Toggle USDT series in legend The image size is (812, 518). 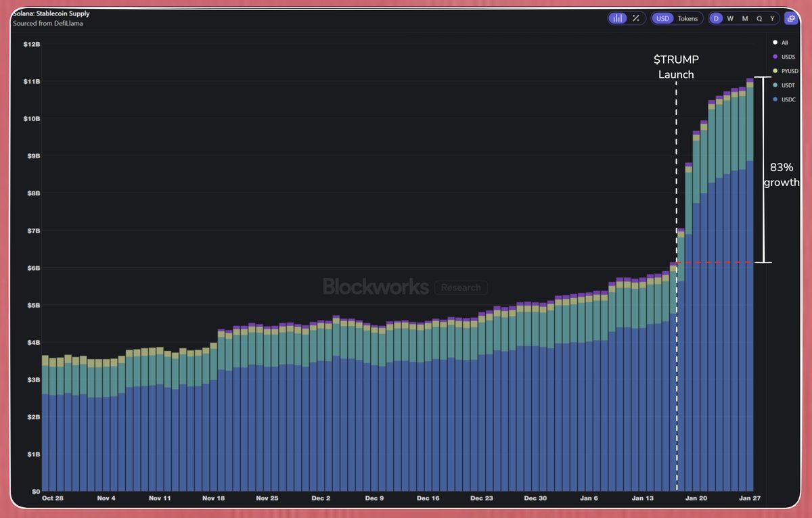click(786, 85)
